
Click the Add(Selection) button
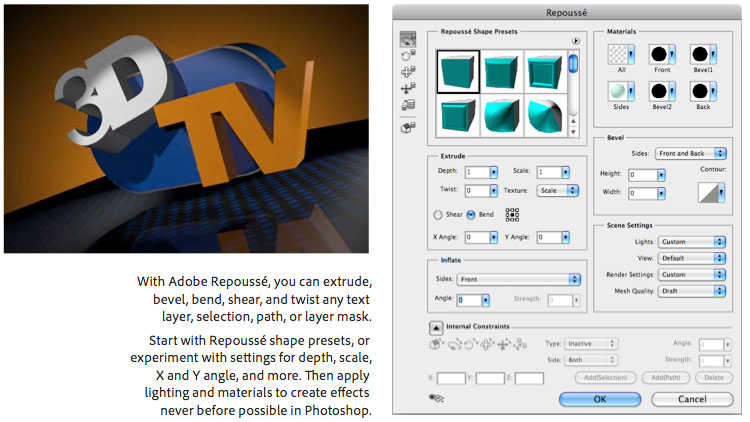605,378
